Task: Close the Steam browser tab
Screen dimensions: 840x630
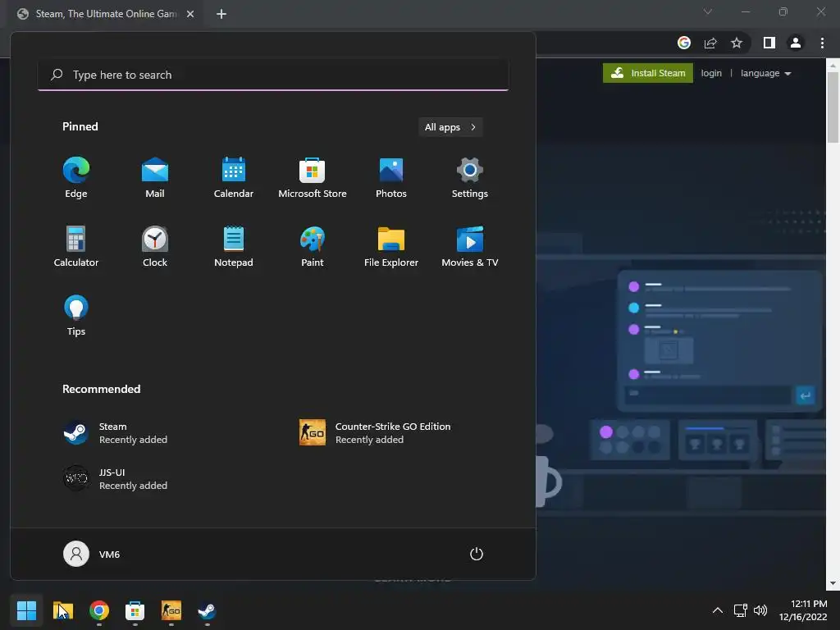Action: tap(190, 14)
